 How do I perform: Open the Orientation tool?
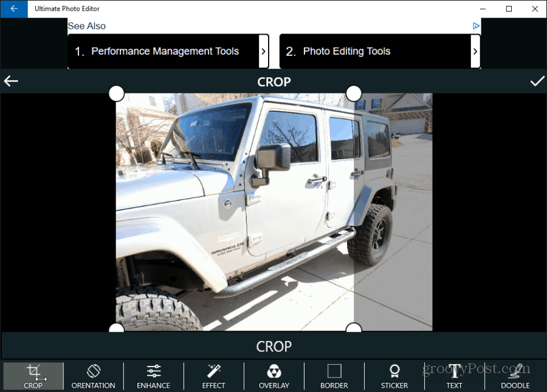tap(94, 376)
